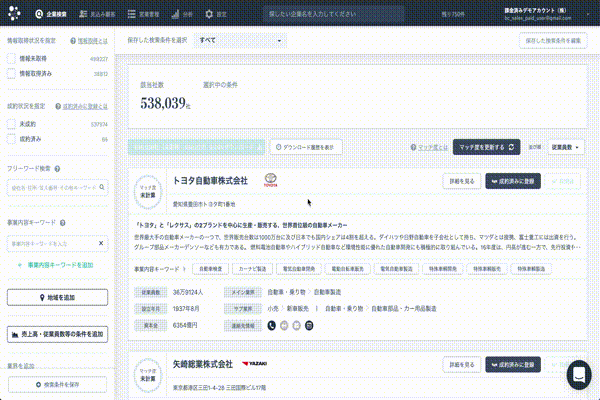Click the マッチ度 未計測 circle for Toyota
Viewport: 600px width, 400px height.
click(148, 192)
